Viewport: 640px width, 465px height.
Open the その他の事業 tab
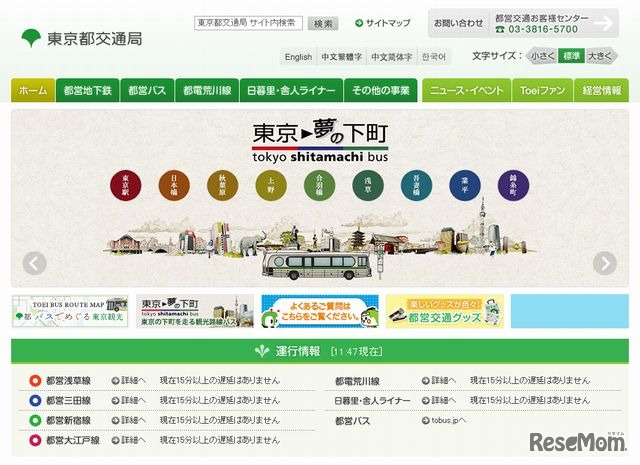coord(381,90)
